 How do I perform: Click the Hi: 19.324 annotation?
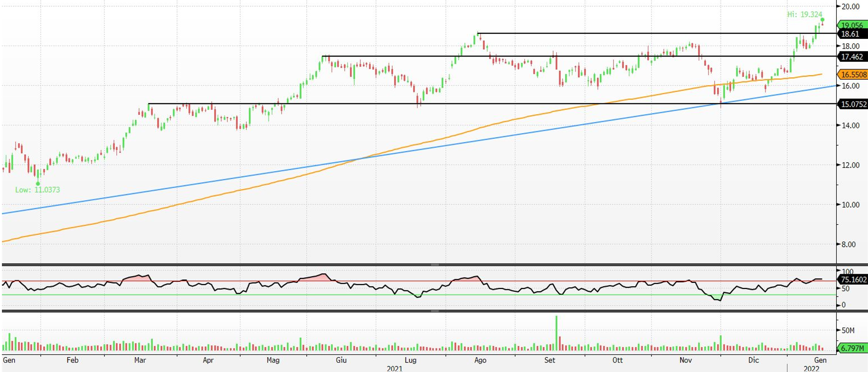pyautogui.click(x=804, y=14)
